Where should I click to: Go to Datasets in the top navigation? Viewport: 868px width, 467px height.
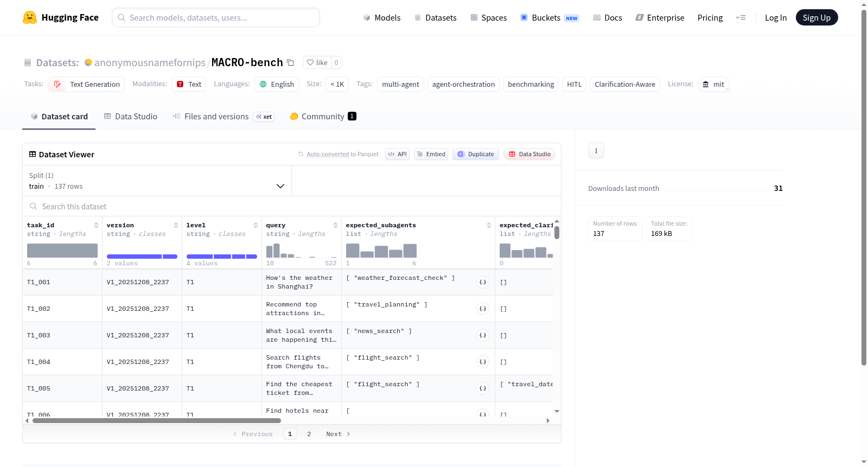click(x=435, y=17)
